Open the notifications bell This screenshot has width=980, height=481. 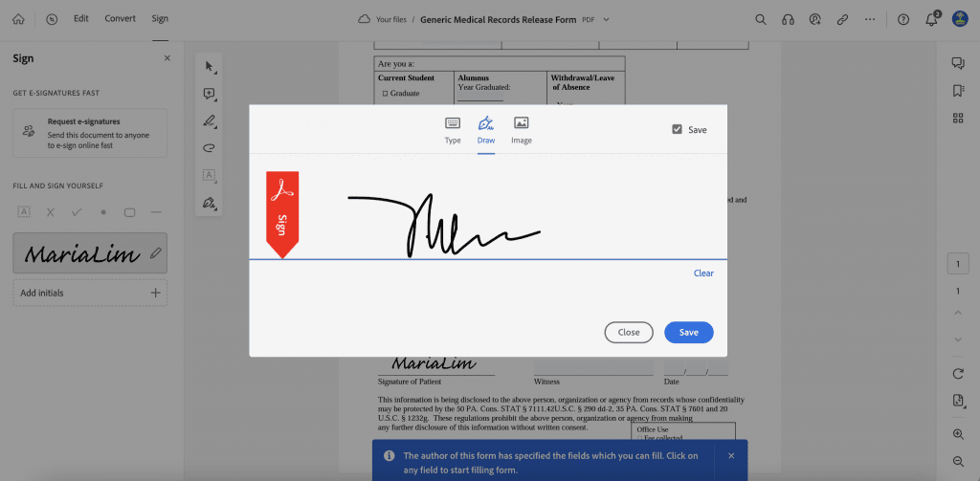[932, 19]
